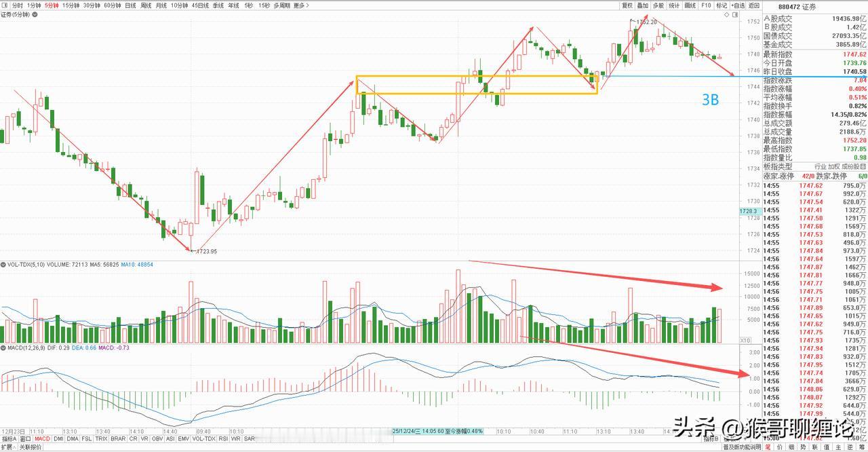This screenshot has width=868, height=452.
Task: Expand the 扩展 menu at bottom left
Action: (9, 447)
